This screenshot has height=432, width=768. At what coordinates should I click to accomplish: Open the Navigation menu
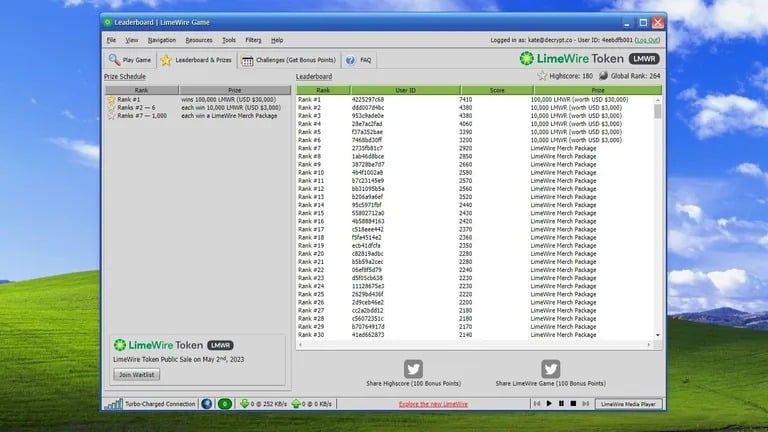162,40
